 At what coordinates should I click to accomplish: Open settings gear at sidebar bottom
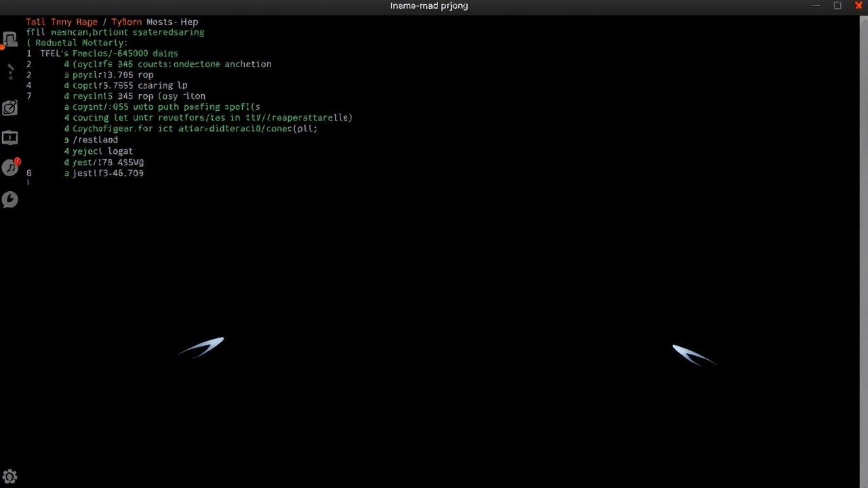click(x=9, y=476)
